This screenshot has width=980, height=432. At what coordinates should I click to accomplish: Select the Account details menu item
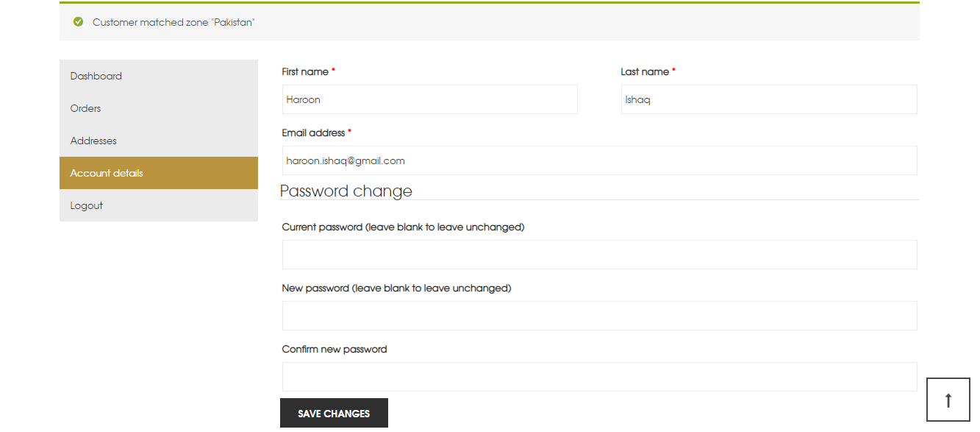click(159, 173)
